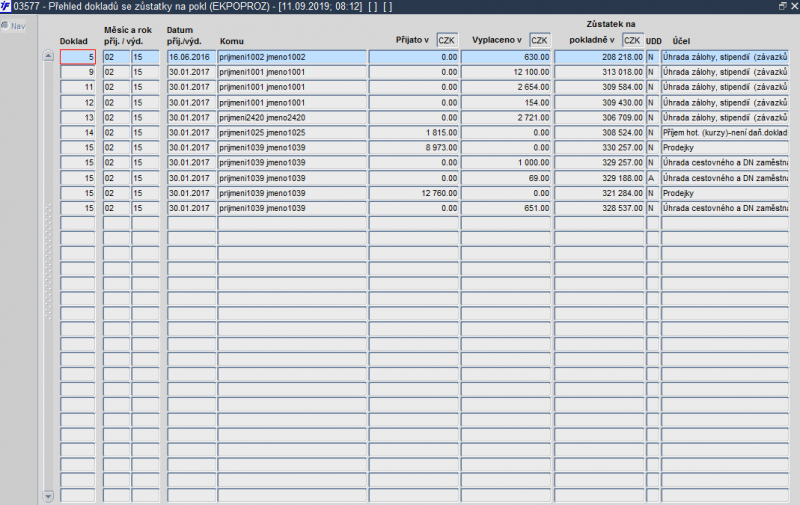Screen dimensions: 800x505
Task: Click the Účel field Příjem hot. (kurzy)
Action: coord(724,133)
